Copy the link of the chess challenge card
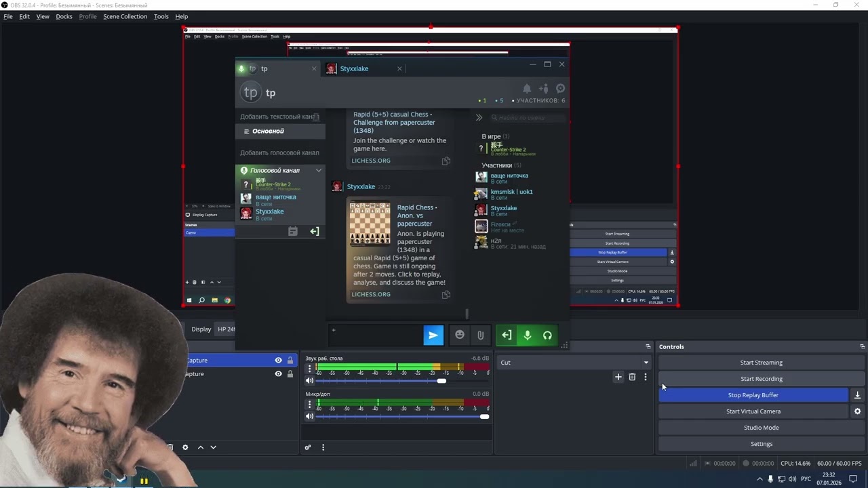 (x=446, y=161)
